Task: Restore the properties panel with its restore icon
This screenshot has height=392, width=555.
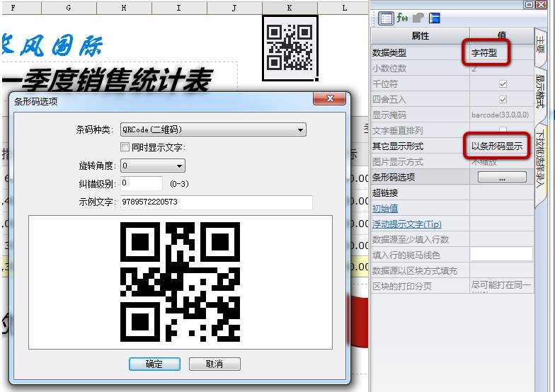Action: (x=529, y=4)
